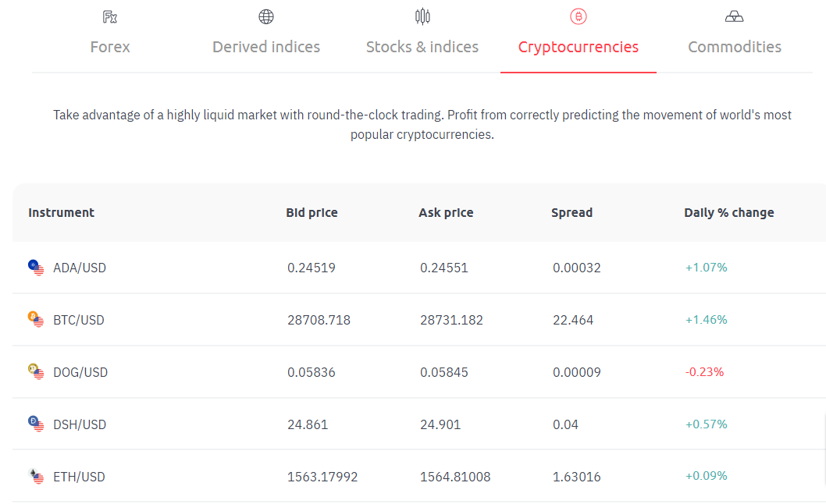Click the +0.57% daily change value
Viewport: 826px width, 504px height.
click(x=706, y=424)
